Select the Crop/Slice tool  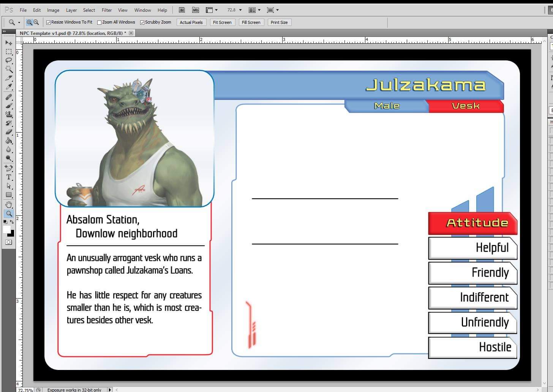[8, 78]
